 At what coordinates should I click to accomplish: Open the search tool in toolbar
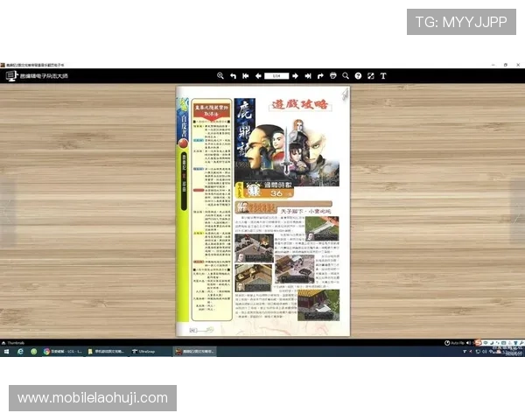346,76
